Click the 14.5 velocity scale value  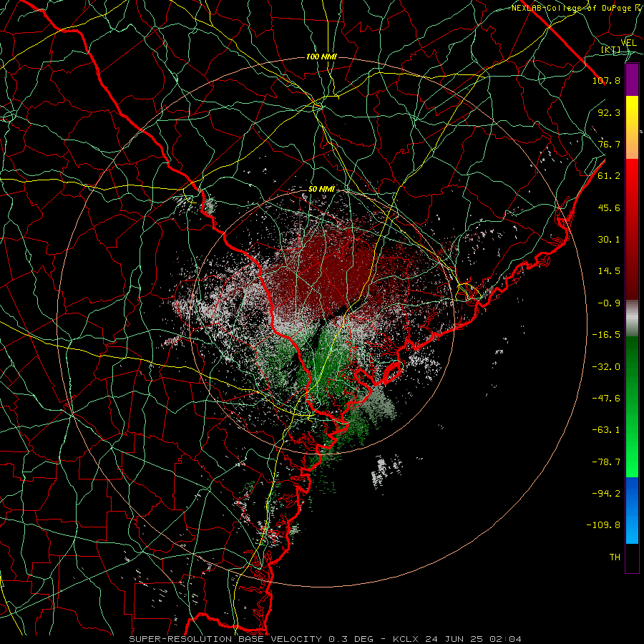click(x=609, y=271)
